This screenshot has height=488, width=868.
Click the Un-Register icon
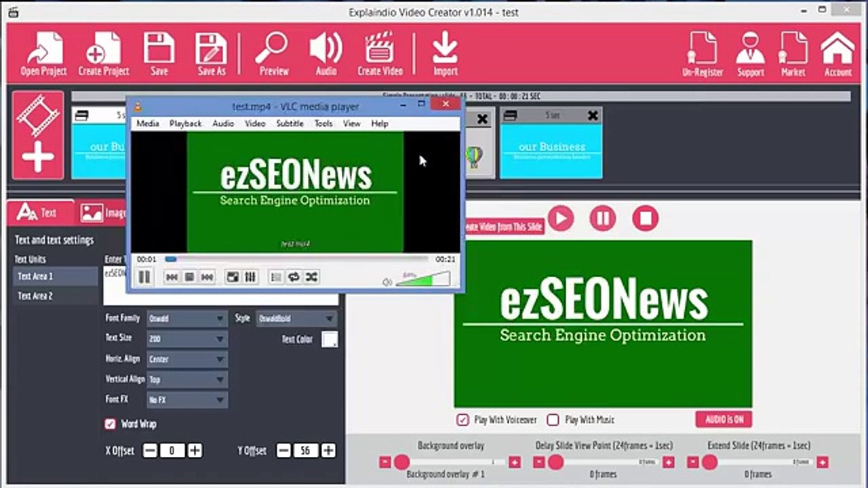pyautogui.click(x=703, y=54)
